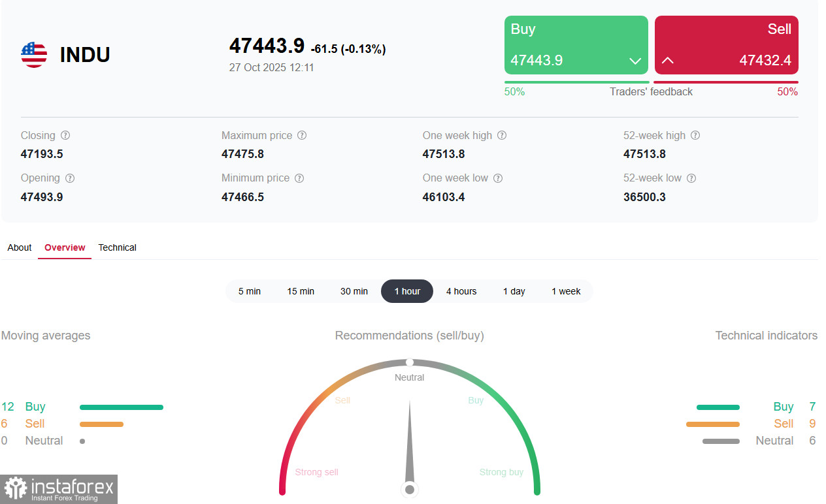The width and height of the screenshot is (826, 504).
Task: Click the Moving averages Sell bar
Action: [101, 424]
